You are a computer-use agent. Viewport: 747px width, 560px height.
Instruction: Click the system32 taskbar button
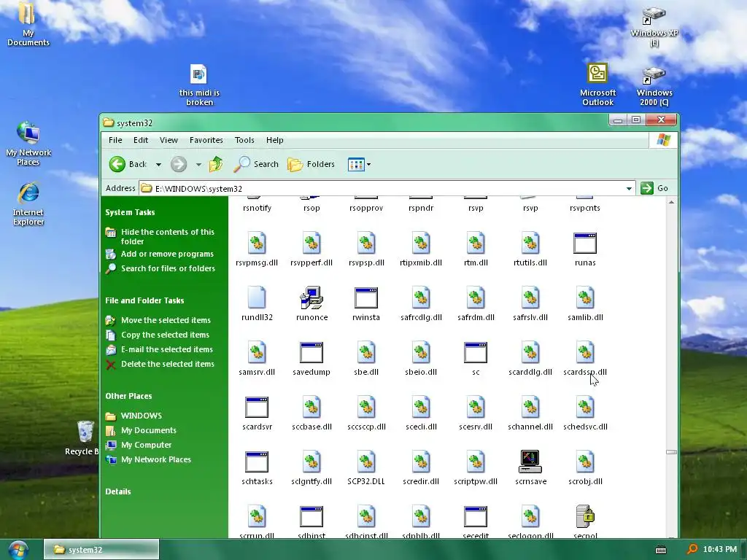(x=101, y=550)
